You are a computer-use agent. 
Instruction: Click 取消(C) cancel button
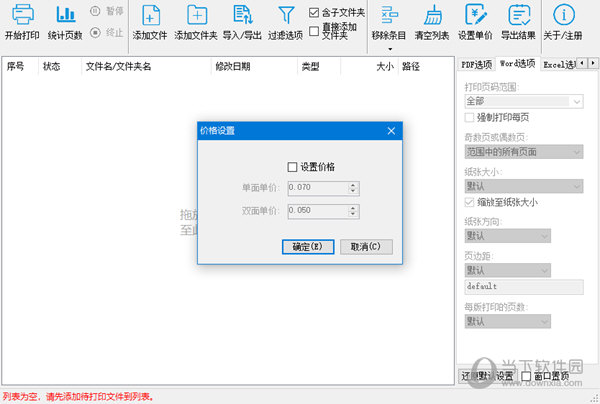[x=366, y=247]
